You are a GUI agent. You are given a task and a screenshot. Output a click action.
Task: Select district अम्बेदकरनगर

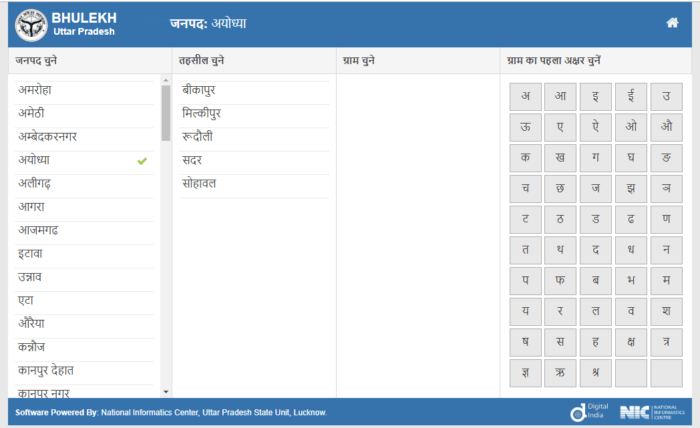coord(84,137)
